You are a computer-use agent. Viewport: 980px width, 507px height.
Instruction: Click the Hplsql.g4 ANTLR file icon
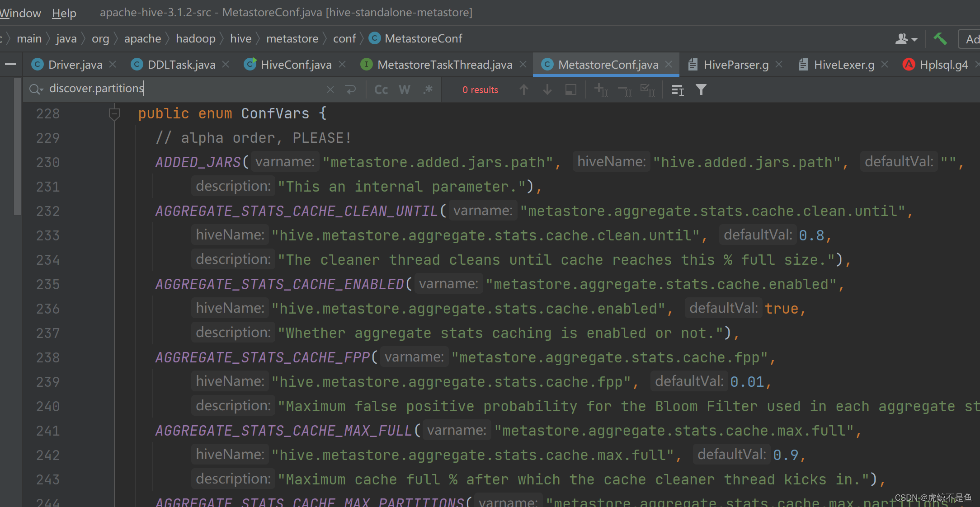click(909, 65)
